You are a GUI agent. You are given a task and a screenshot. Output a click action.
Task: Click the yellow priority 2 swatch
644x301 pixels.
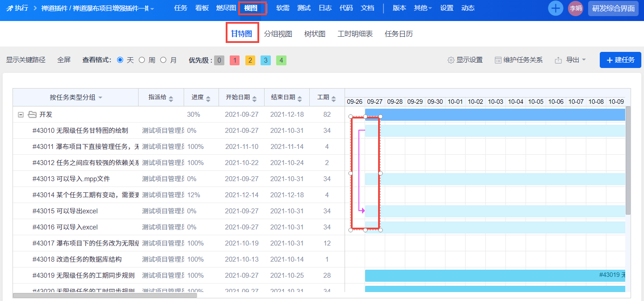click(250, 60)
